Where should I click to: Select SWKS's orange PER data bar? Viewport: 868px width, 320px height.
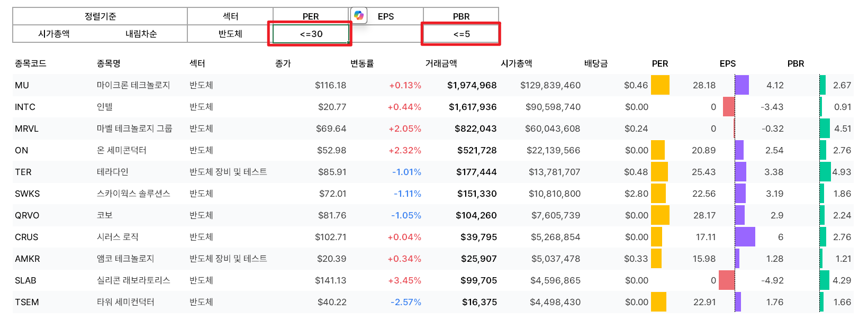(658, 194)
